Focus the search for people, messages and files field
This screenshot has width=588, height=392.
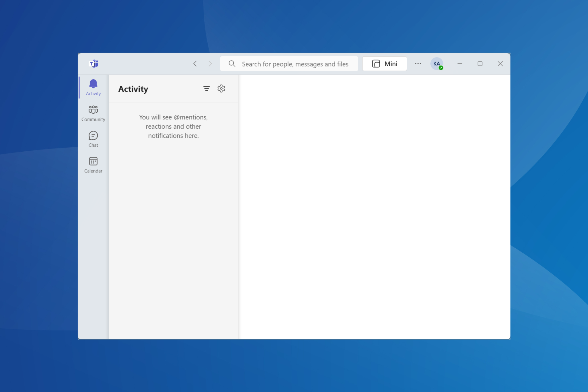point(289,64)
